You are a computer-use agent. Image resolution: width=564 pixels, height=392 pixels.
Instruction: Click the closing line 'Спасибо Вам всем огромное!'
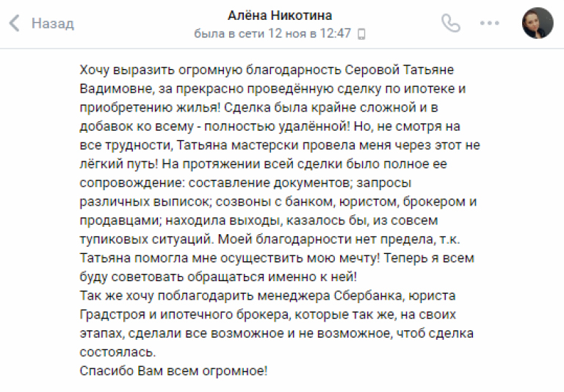(x=173, y=371)
